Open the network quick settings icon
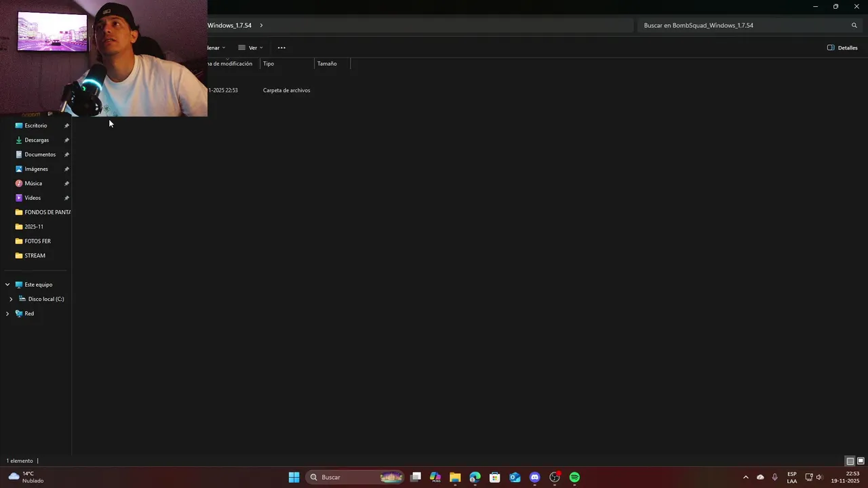This screenshot has width=868, height=488. 809,477
